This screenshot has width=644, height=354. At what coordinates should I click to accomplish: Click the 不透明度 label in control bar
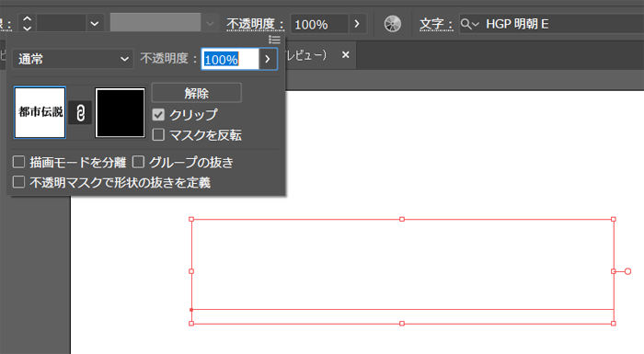(x=255, y=24)
